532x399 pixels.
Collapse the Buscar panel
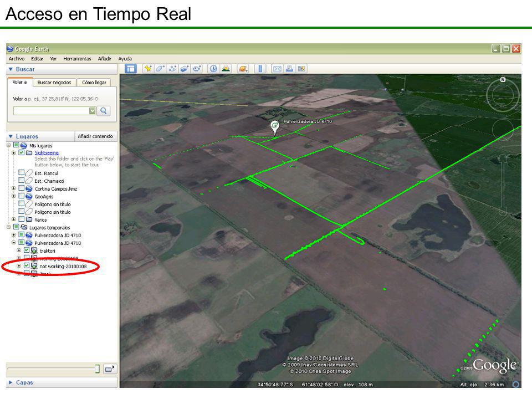[x=11, y=69]
